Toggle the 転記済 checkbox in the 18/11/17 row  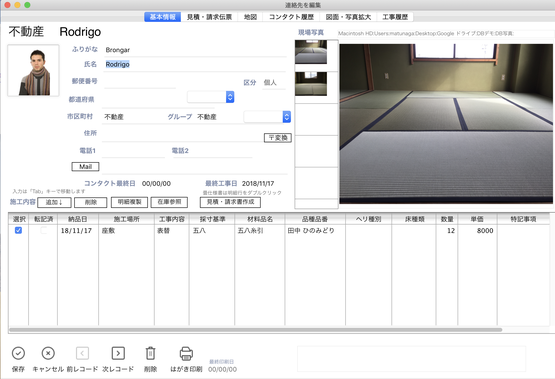click(43, 230)
